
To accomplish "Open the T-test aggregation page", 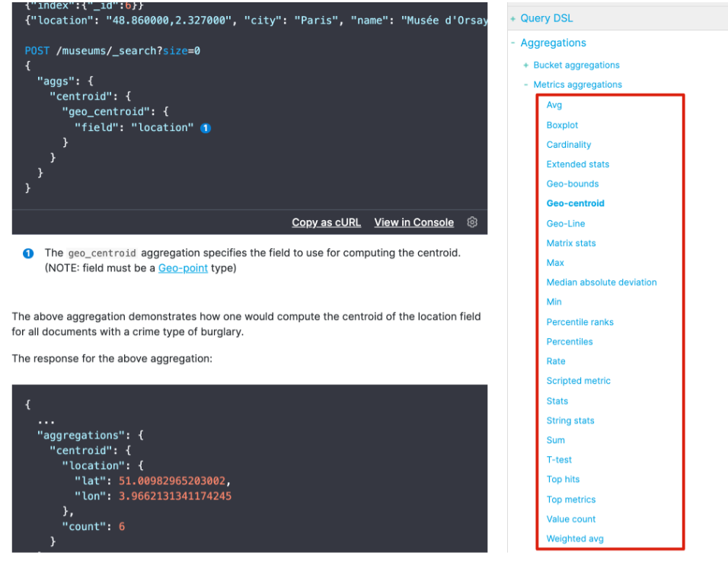I will tap(559, 459).
